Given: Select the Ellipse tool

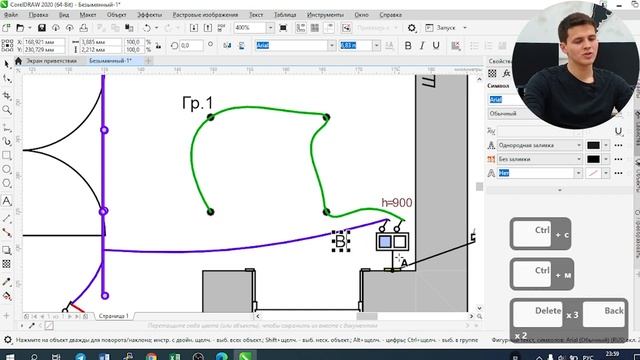Looking at the screenshot, I should tap(7, 169).
